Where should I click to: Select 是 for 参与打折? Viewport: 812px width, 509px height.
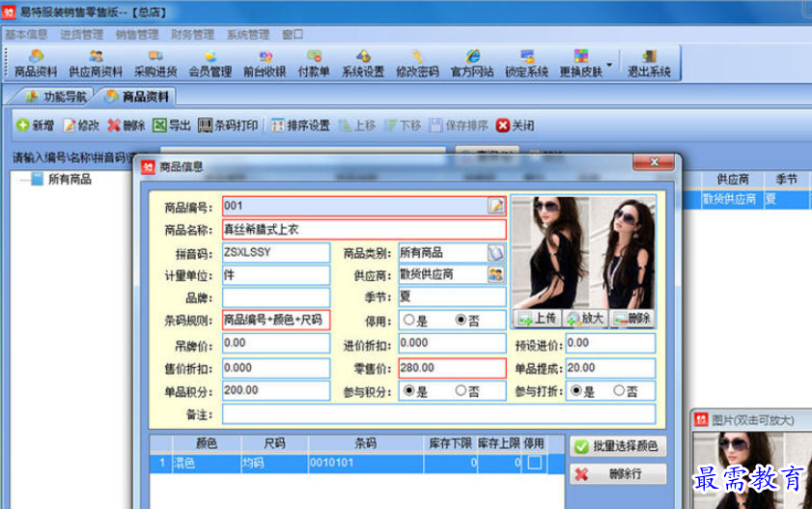point(575,391)
